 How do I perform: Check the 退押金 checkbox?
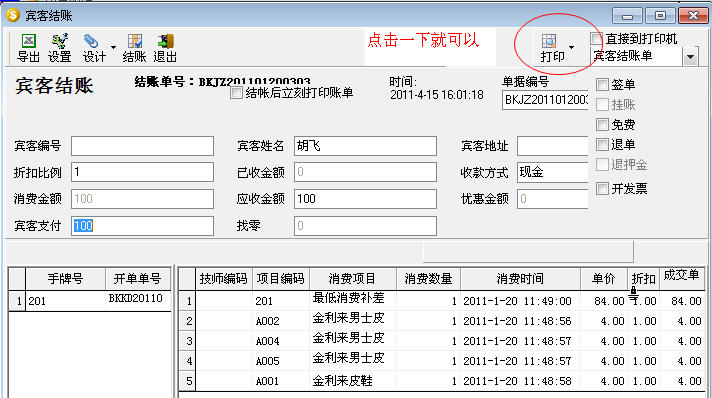pyautogui.click(x=602, y=164)
